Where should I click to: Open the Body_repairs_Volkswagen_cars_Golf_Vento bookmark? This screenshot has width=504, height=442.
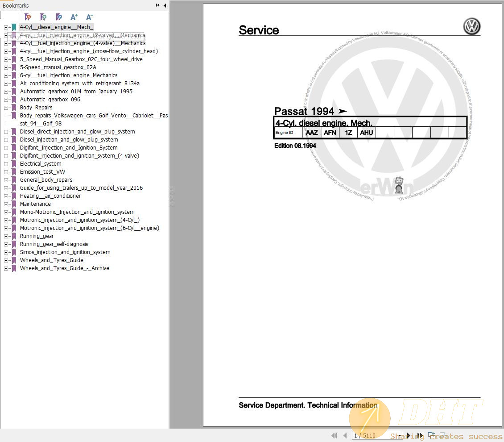click(94, 119)
